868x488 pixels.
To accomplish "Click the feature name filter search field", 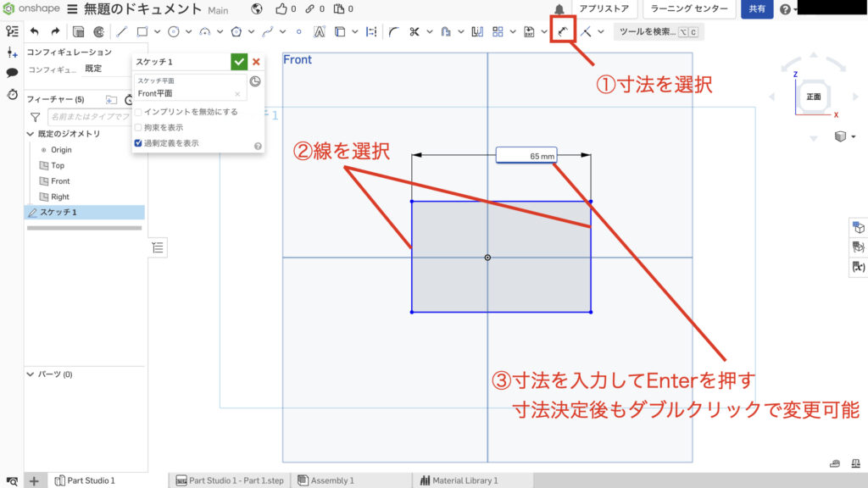I will point(88,117).
